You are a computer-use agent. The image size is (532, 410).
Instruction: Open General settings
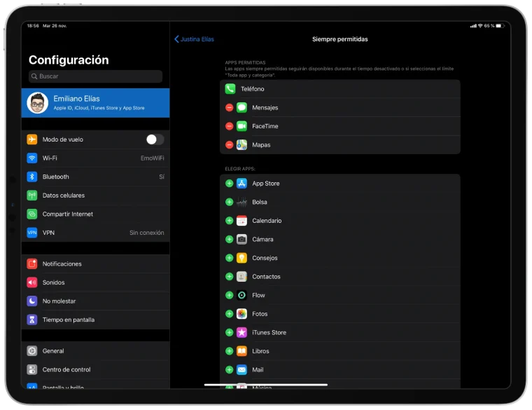(95, 351)
